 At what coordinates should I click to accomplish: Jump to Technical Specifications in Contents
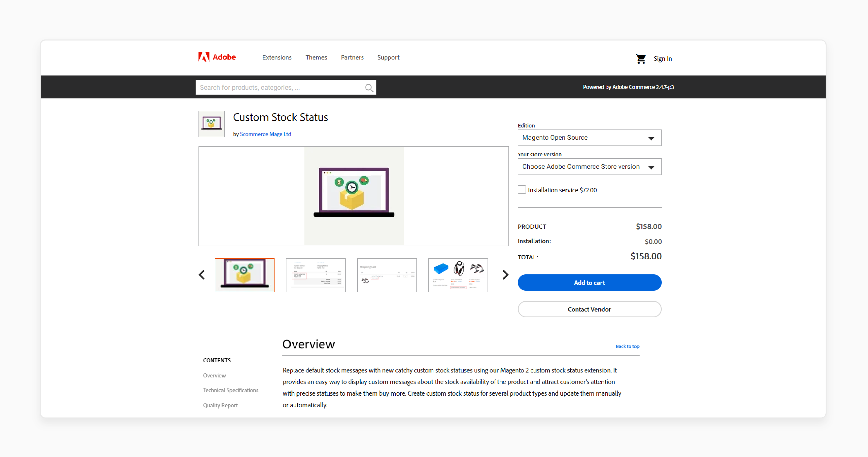tap(230, 390)
